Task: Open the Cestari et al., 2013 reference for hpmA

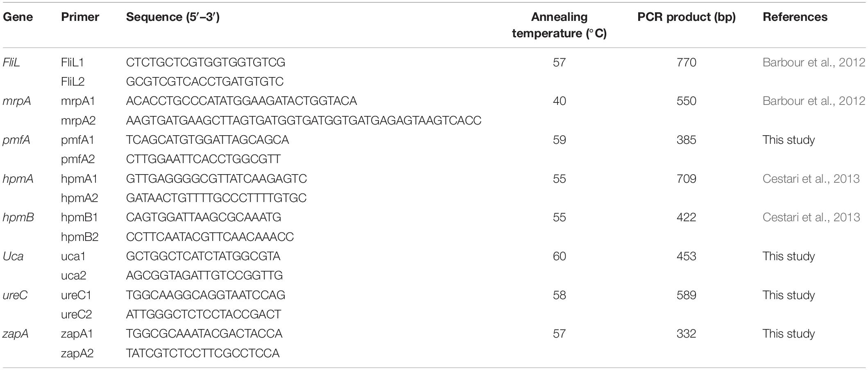Action: click(811, 179)
